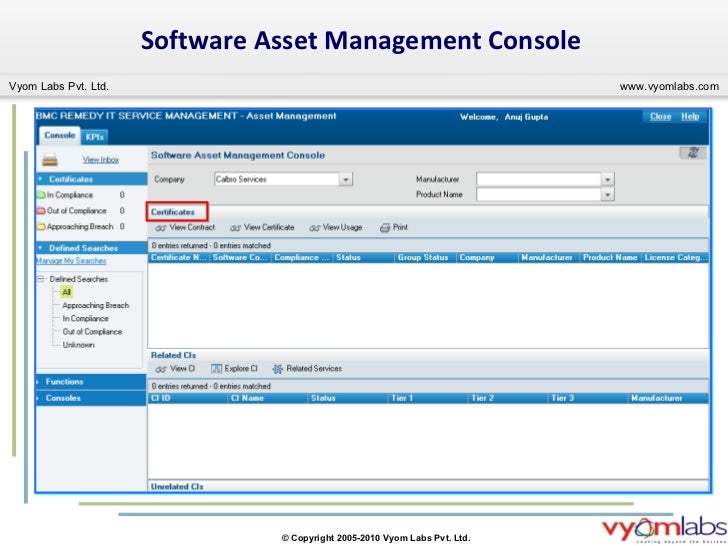Switch to the KPIs tab
728x546 pixels.
(x=94, y=137)
